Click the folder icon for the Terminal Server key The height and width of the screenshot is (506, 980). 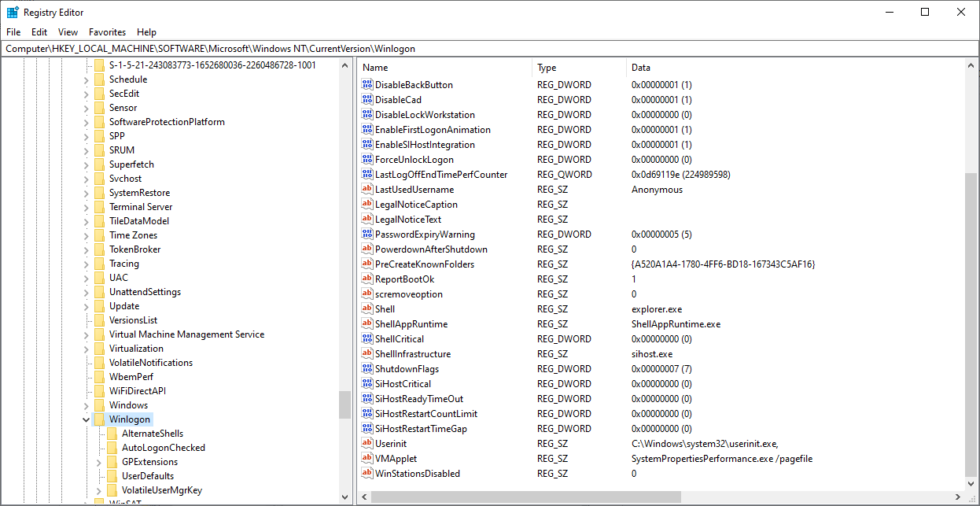(98, 207)
